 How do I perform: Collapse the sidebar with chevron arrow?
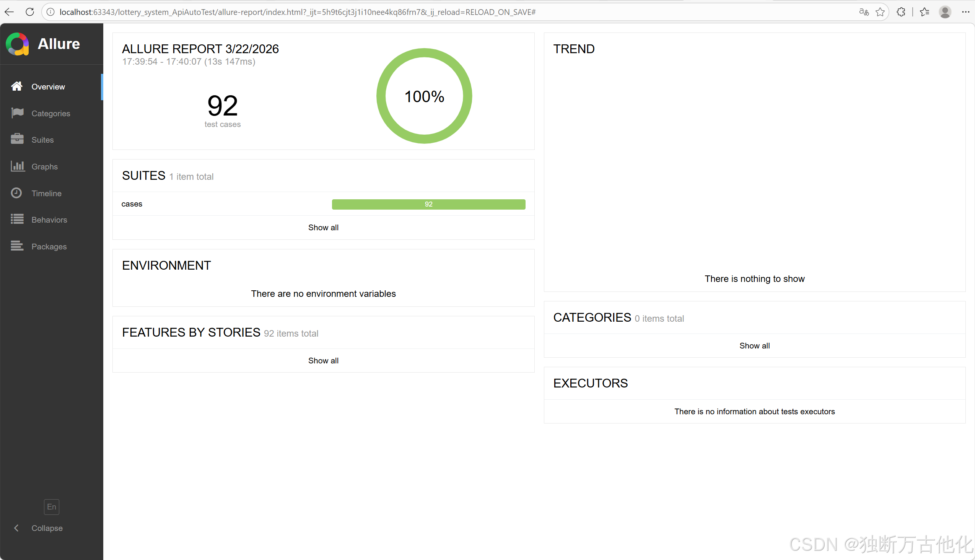coord(16,528)
